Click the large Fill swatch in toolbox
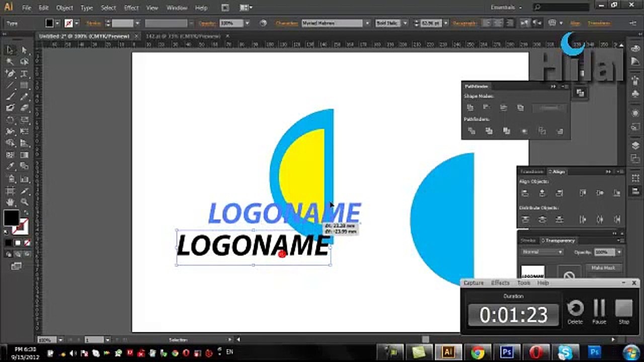The image size is (644, 362). pyautogui.click(x=11, y=218)
